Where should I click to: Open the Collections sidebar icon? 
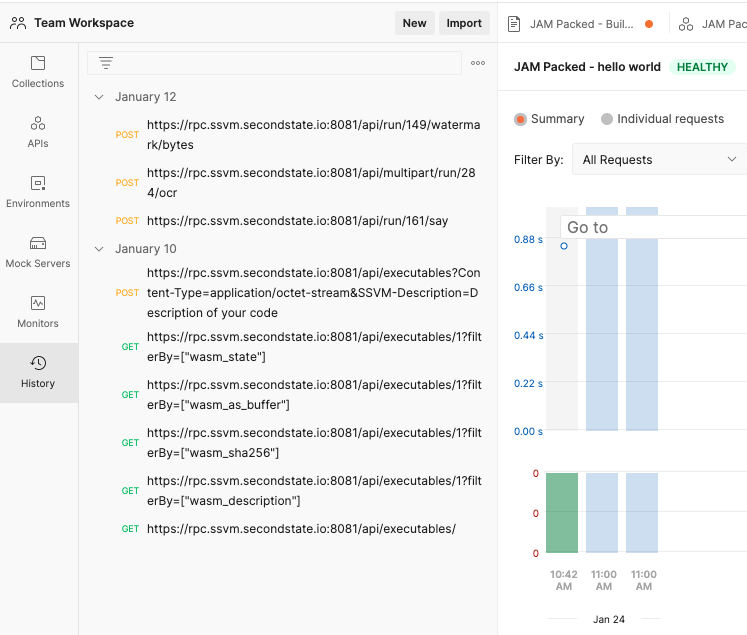coord(38,63)
